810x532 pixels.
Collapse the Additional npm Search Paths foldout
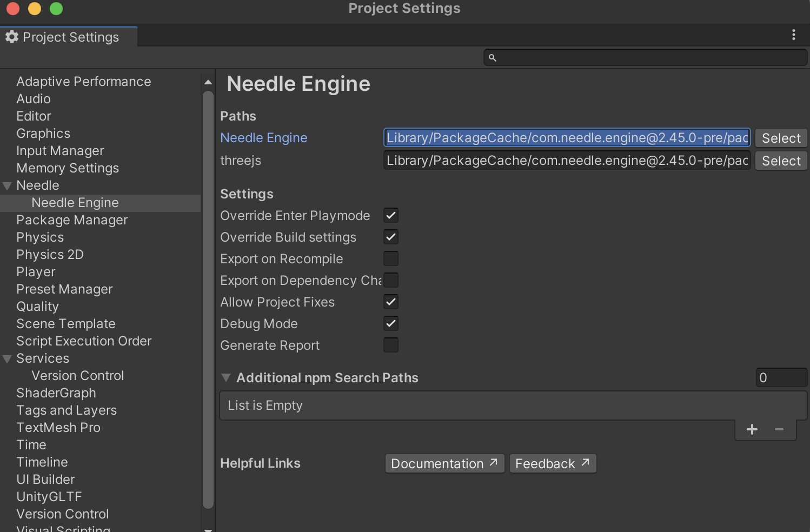(x=227, y=377)
